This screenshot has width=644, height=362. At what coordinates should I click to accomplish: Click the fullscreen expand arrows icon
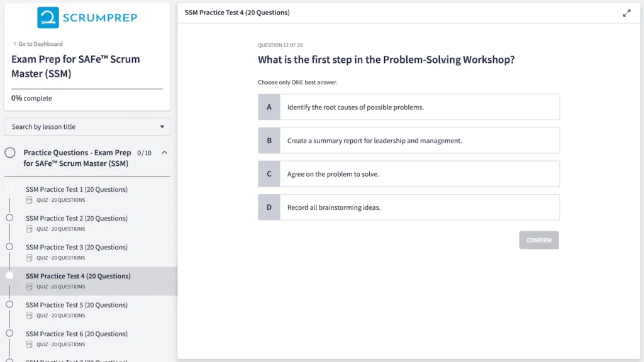click(x=627, y=12)
